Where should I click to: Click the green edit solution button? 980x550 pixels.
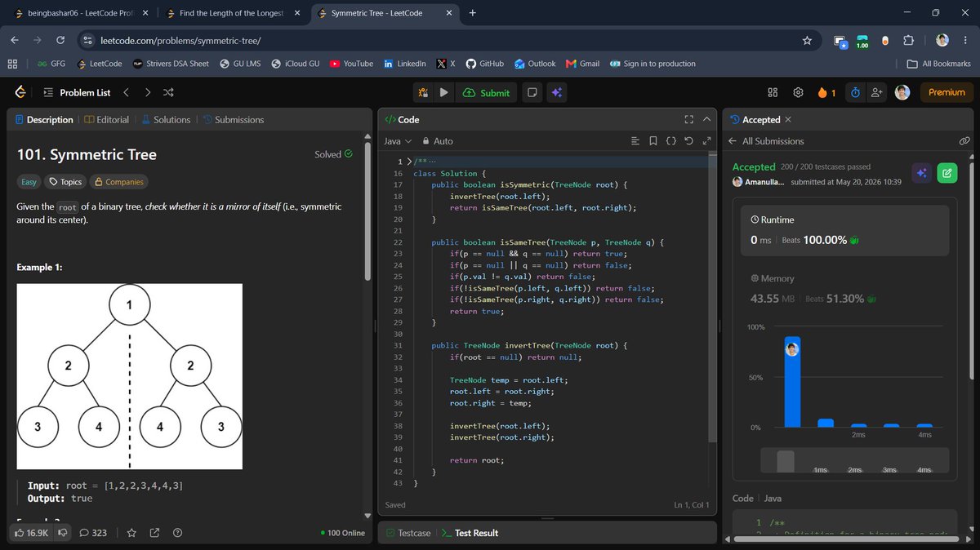tap(947, 172)
